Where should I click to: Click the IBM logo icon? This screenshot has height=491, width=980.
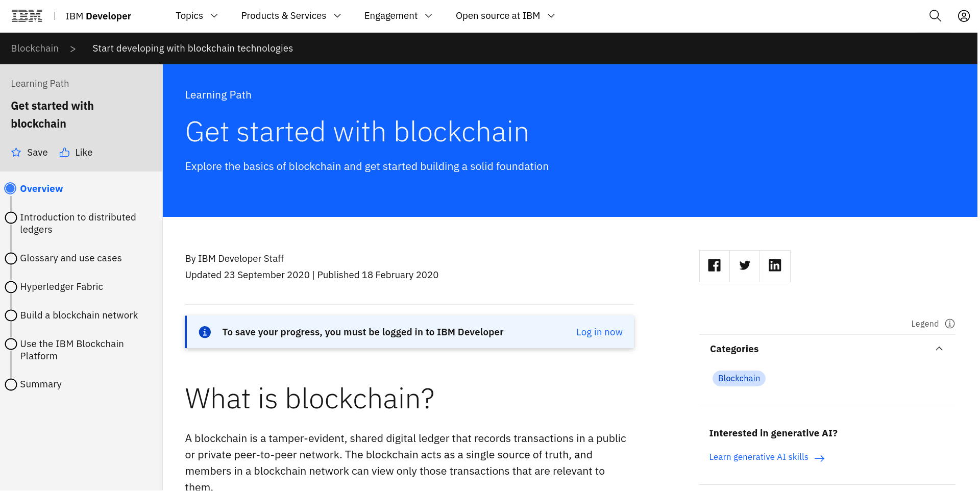[x=27, y=16]
